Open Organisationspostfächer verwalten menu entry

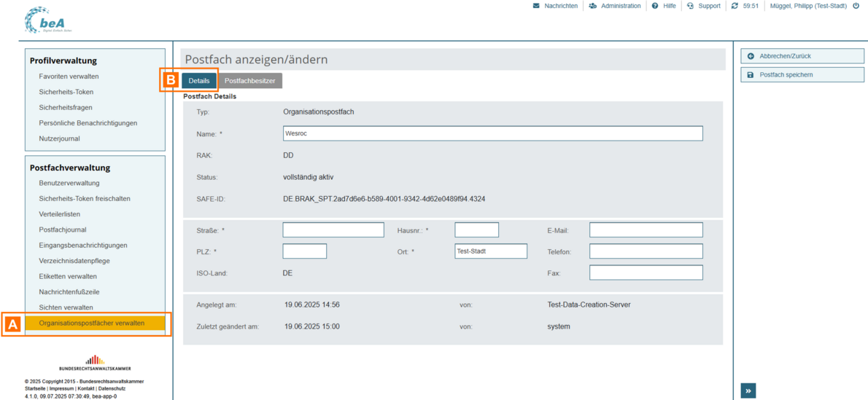click(92, 323)
